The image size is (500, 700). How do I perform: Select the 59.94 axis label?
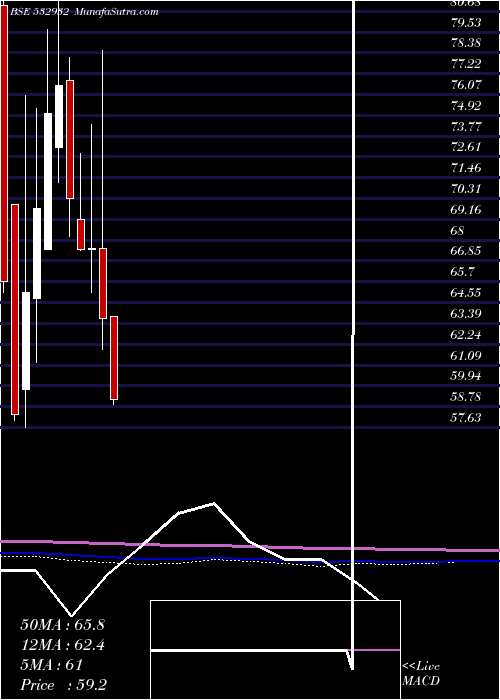[467, 376]
